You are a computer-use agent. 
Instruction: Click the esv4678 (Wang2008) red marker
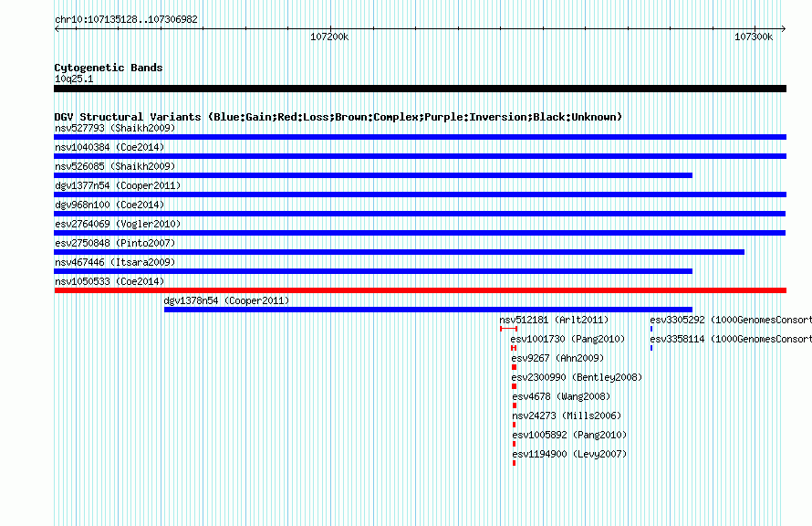pyautogui.click(x=515, y=405)
